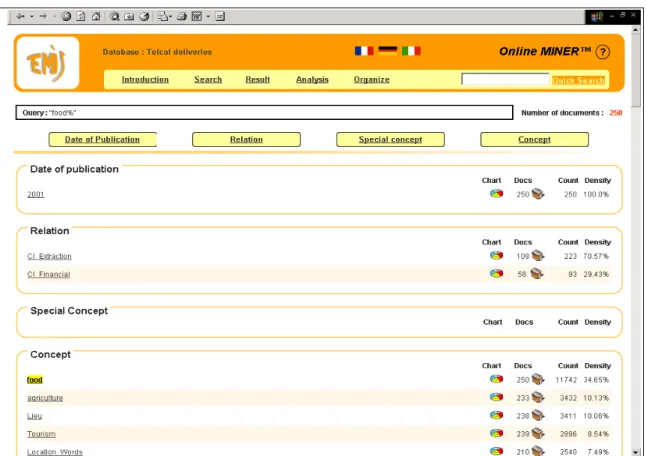Focus the Quick Search input field
This screenshot has width=646, height=456.
click(x=505, y=80)
